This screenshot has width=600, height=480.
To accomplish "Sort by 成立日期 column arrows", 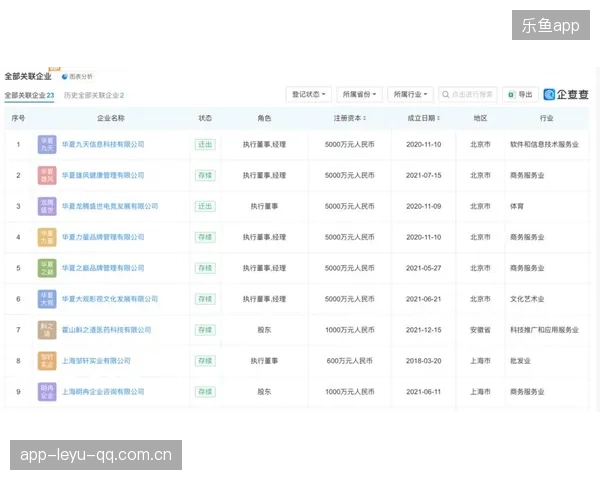I will 439,118.
